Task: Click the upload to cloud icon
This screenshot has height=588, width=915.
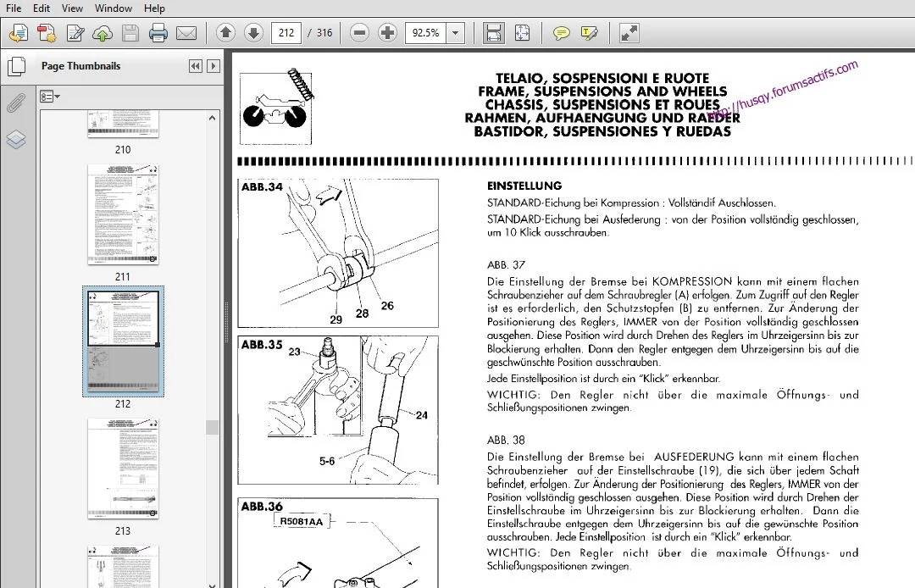Action: tap(103, 33)
